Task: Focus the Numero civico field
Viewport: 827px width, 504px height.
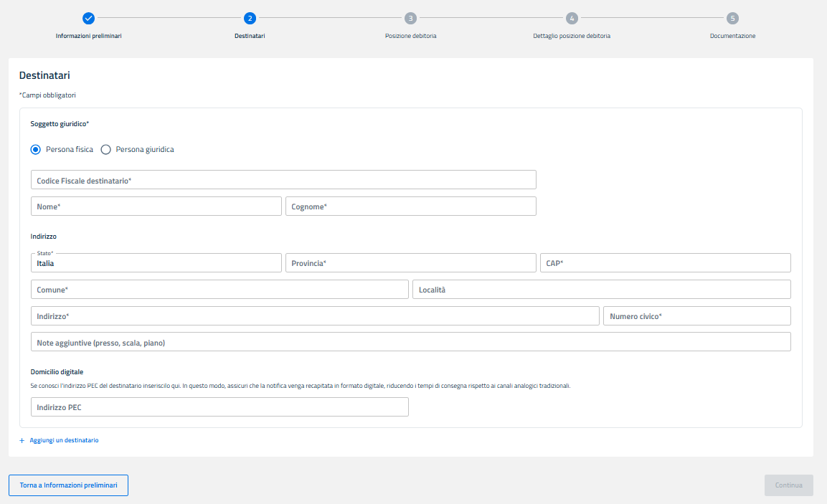Action: [x=696, y=316]
